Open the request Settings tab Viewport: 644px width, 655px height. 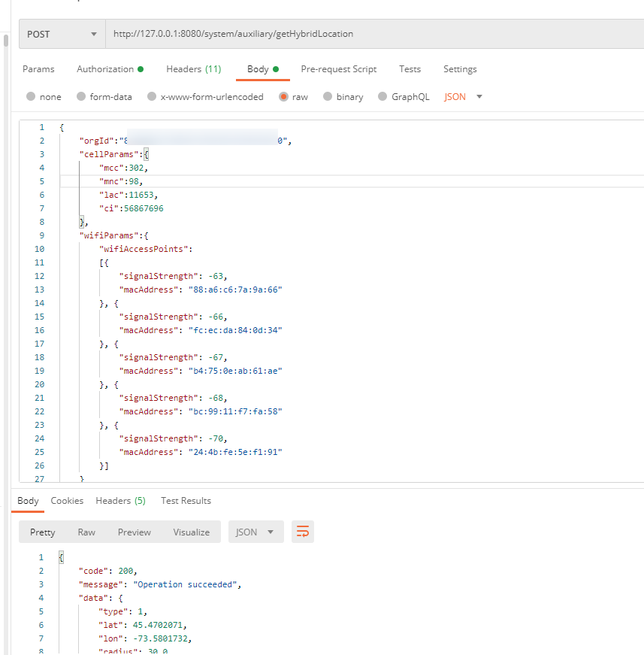coord(460,69)
